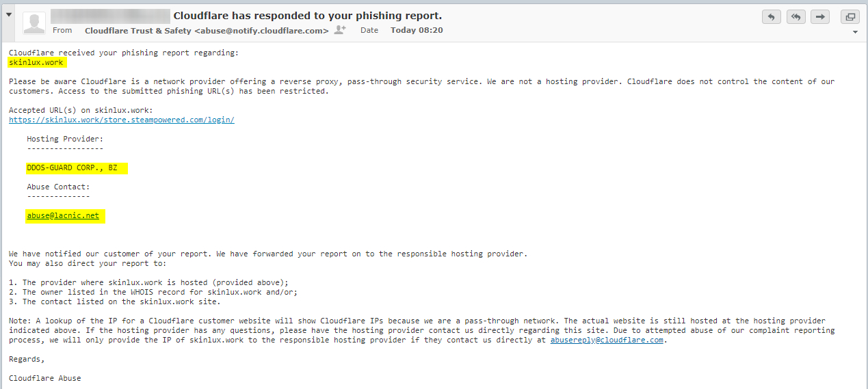Click the Reply arrow button
The height and width of the screenshot is (389, 868).
pyautogui.click(x=771, y=17)
